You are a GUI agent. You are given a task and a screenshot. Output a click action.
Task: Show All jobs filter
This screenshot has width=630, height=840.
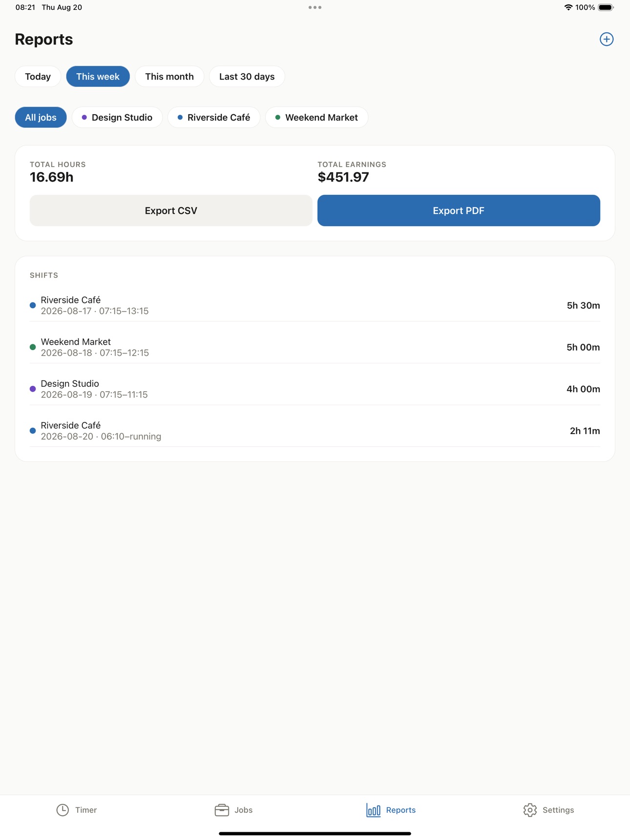tap(41, 117)
